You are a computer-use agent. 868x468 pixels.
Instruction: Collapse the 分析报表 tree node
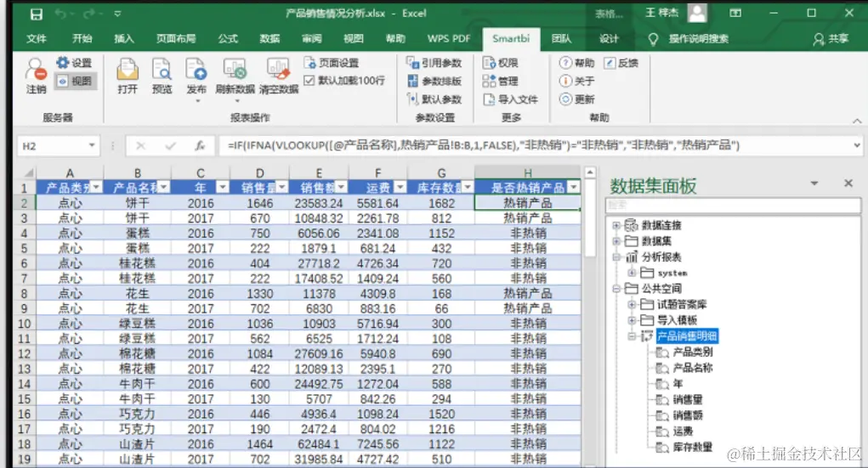(616, 257)
